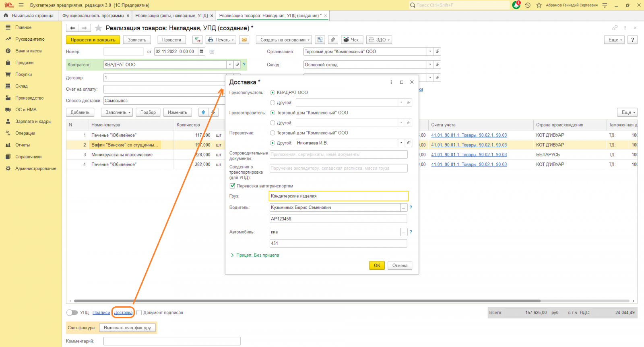Open the date picker calendar icon
The image size is (644, 347).
[x=202, y=52]
